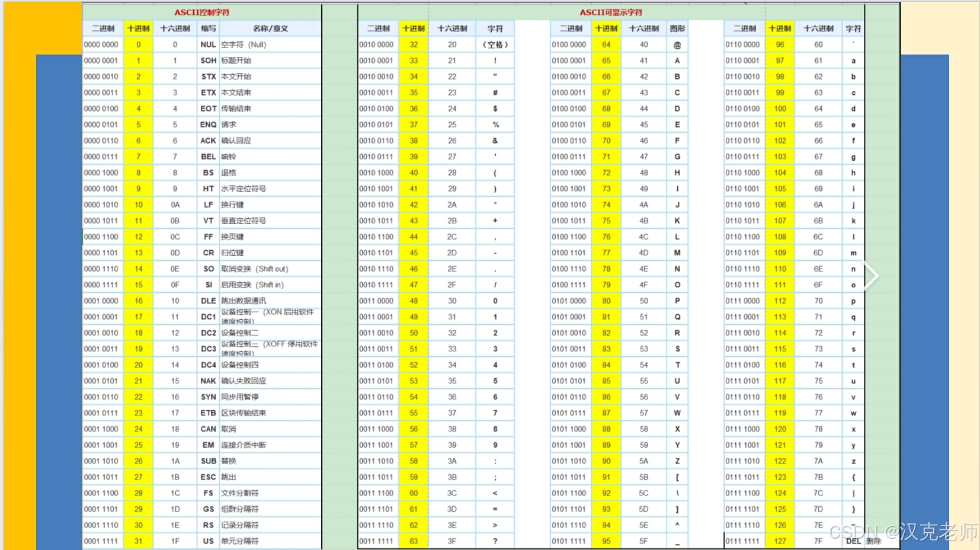Select the 'HT' abbreviation cell
The width and height of the screenshot is (980, 550).
pyautogui.click(x=208, y=188)
